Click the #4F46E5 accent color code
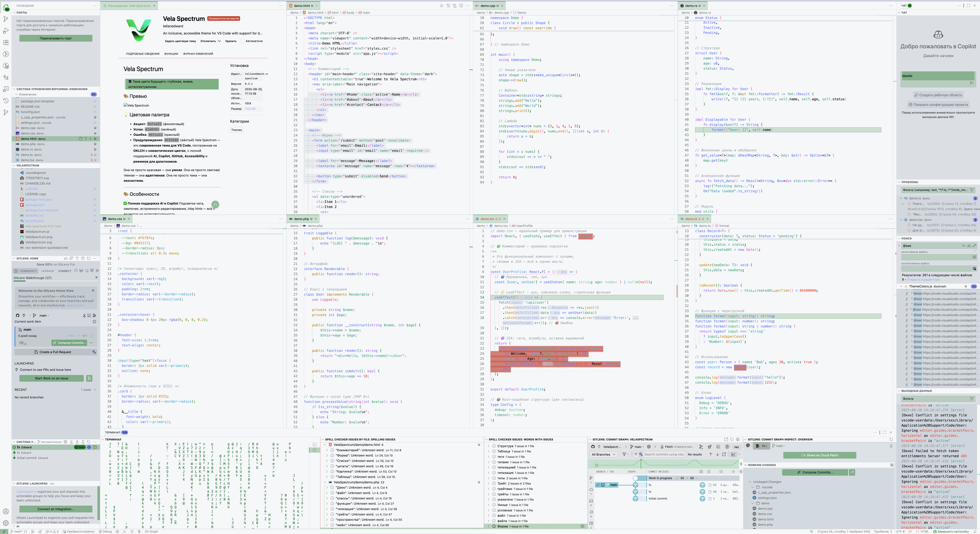The height and width of the screenshot is (534, 980). (154, 124)
